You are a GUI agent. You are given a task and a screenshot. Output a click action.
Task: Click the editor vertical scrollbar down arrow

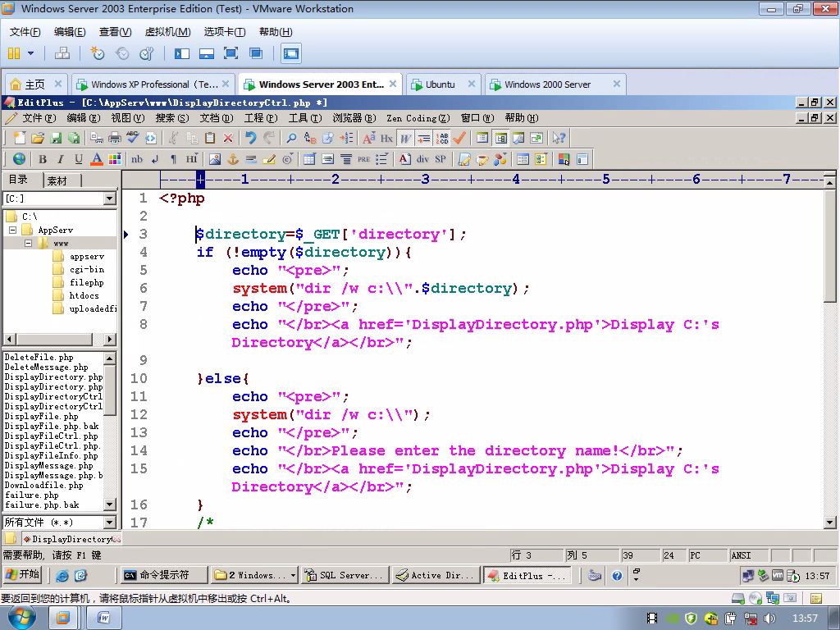pos(830,522)
